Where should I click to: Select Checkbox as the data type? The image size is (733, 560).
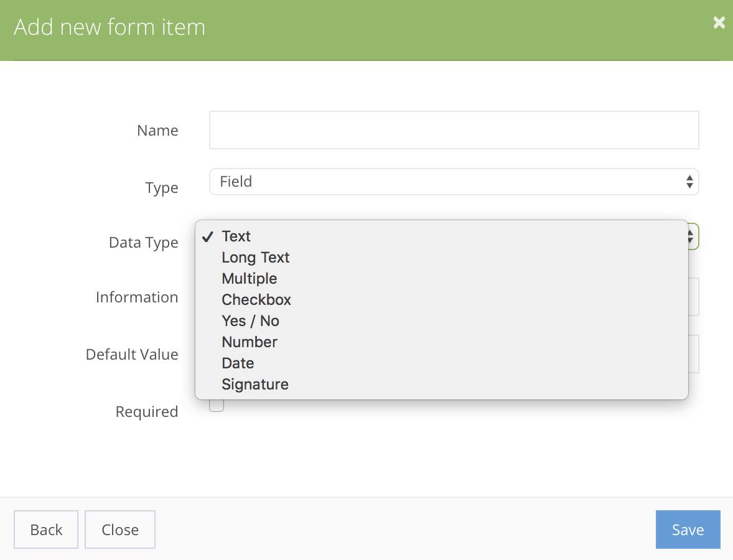(x=256, y=300)
